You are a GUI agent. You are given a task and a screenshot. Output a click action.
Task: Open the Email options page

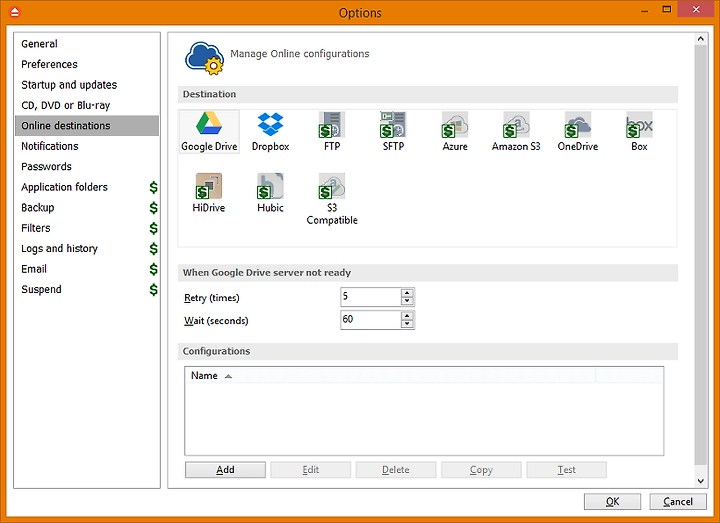(87, 269)
